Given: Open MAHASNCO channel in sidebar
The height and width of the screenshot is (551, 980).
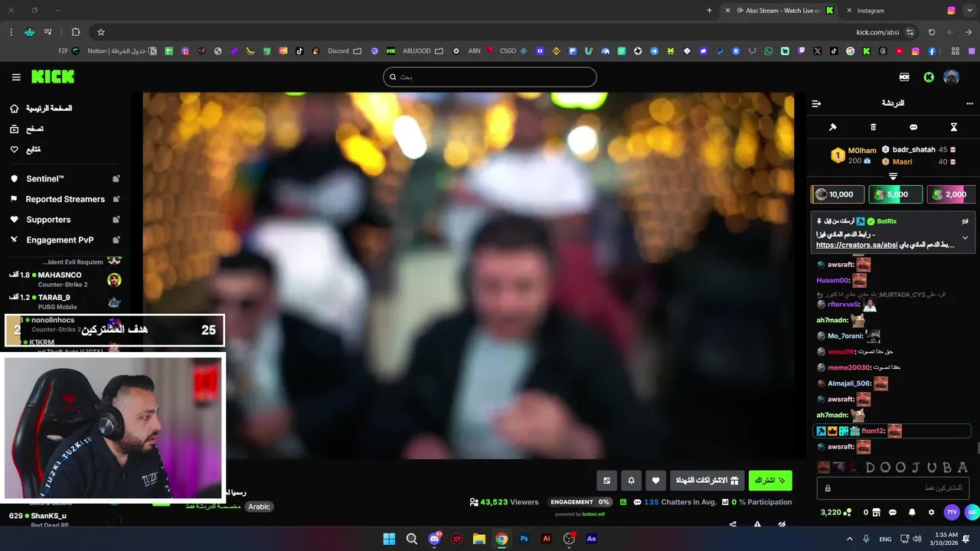Looking at the screenshot, I should pyautogui.click(x=65, y=279).
